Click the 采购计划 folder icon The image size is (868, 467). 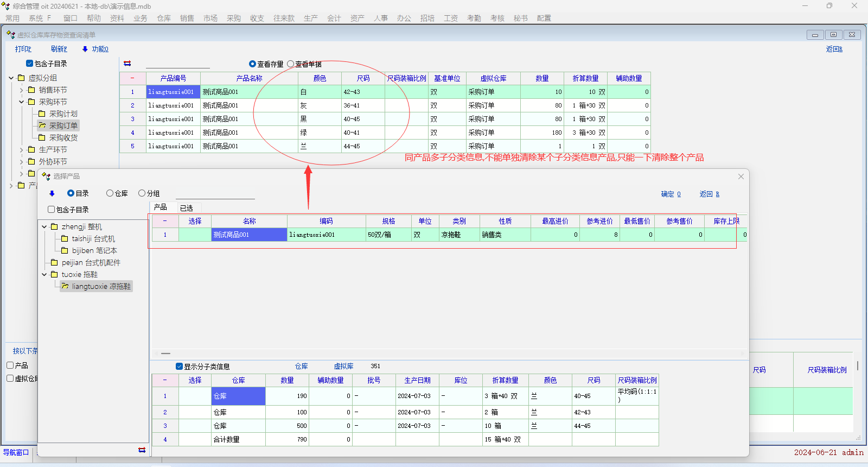coord(42,113)
